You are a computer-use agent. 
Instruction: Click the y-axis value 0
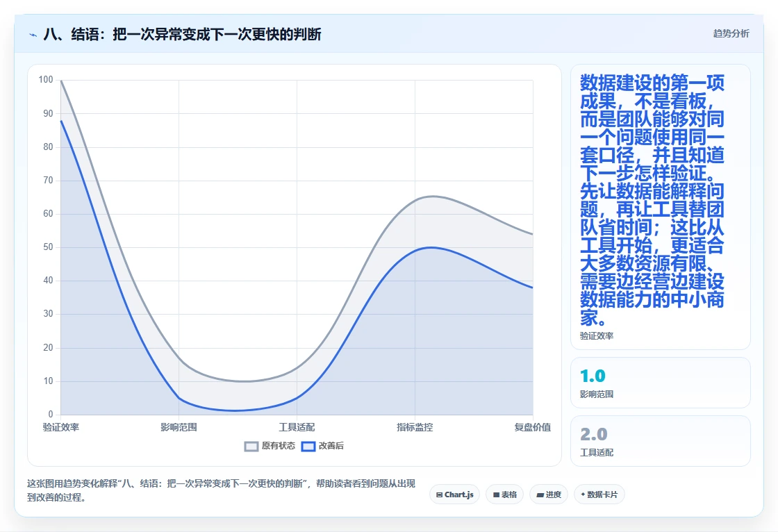click(51, 414)
